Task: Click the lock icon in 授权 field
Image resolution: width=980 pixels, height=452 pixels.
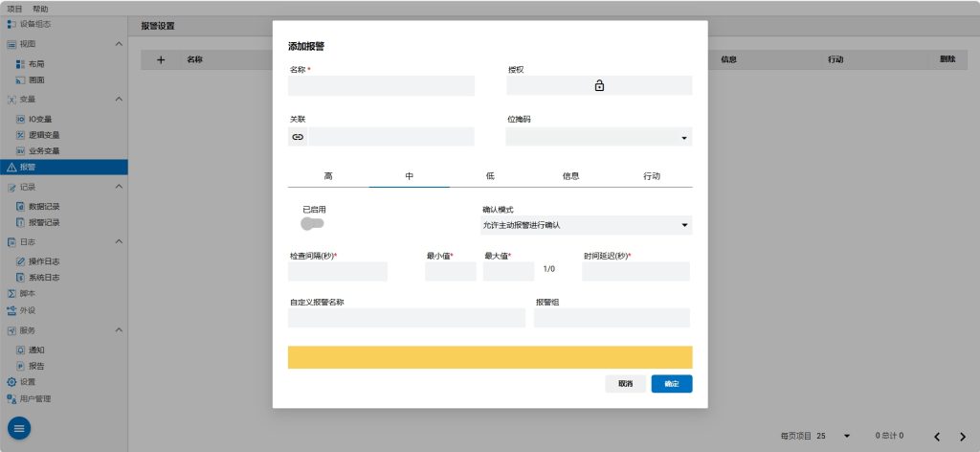Action: click(x=599, y=86)
